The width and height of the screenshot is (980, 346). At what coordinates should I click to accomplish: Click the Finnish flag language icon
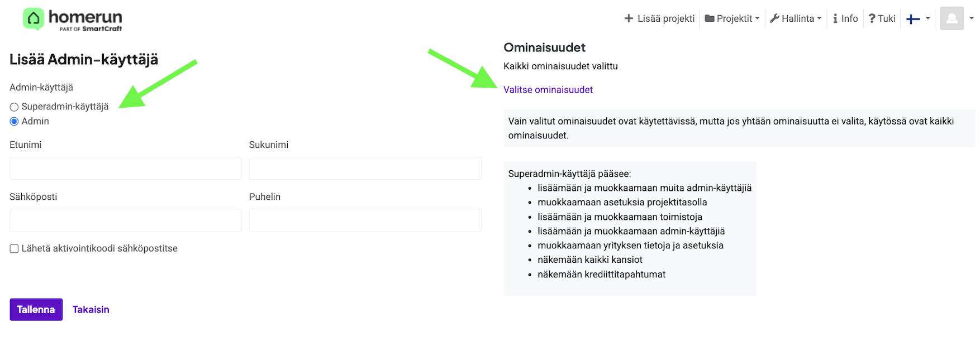[x=913, y=19]
